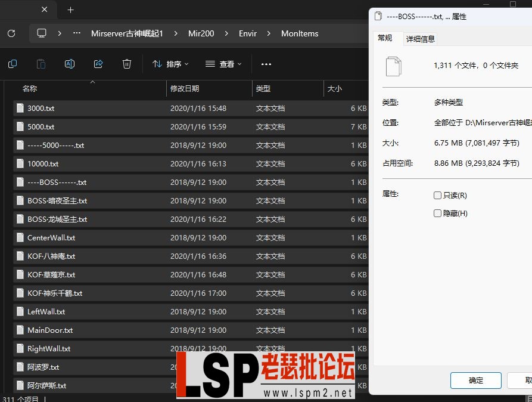
Task: Switch to the 详细信息 tab
Action: (421, 39)
